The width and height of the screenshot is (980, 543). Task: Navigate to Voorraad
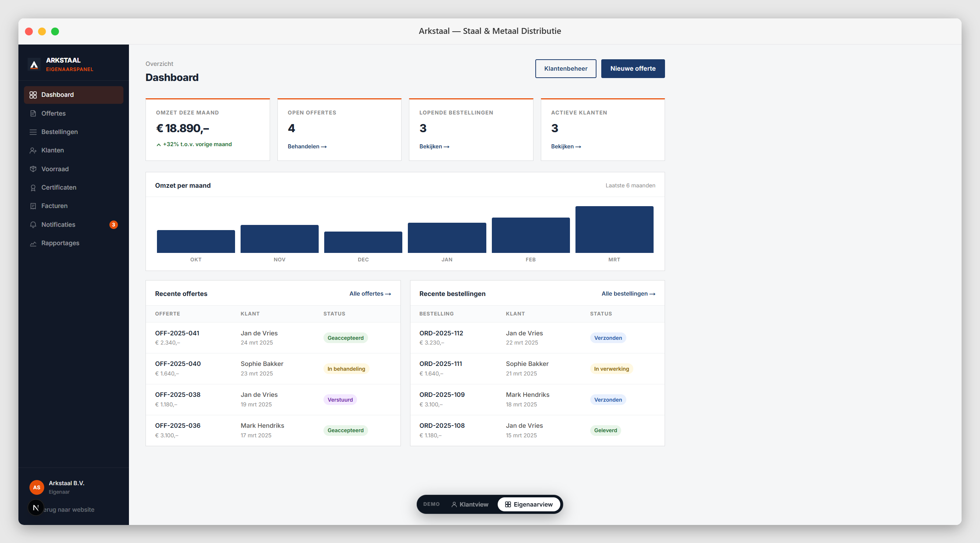click(x=55, y=169)
